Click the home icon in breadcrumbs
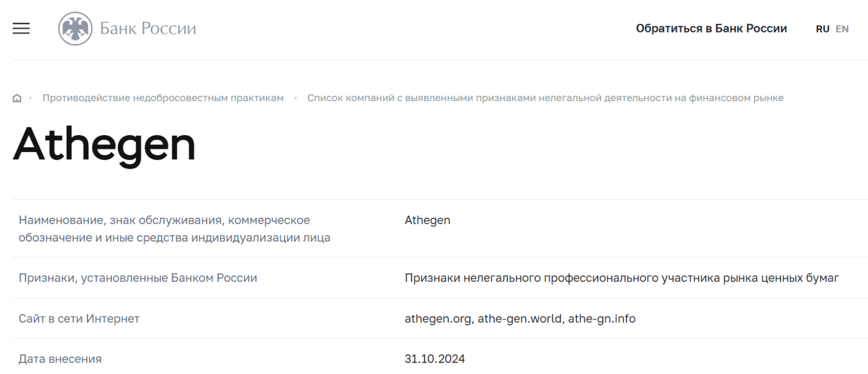 tap(17, 98)
